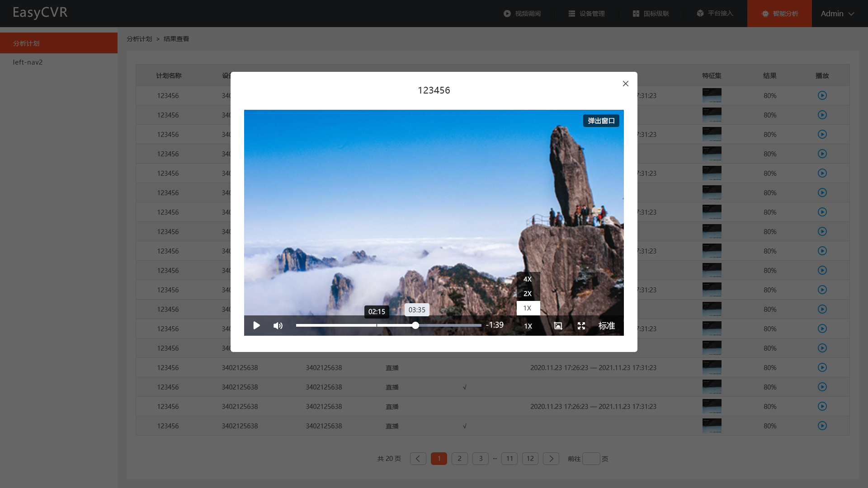
Task: Click the video progress bar handle
Action: [x=415, y=325]
